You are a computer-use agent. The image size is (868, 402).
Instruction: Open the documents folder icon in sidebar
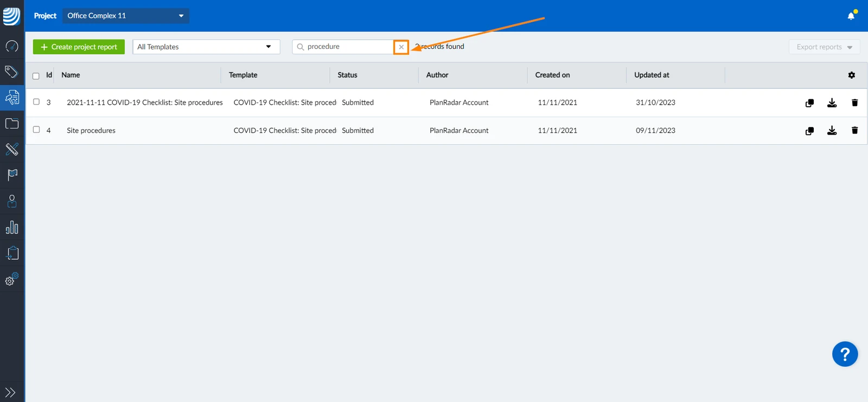pyautogui.click(x=12, y=124)
